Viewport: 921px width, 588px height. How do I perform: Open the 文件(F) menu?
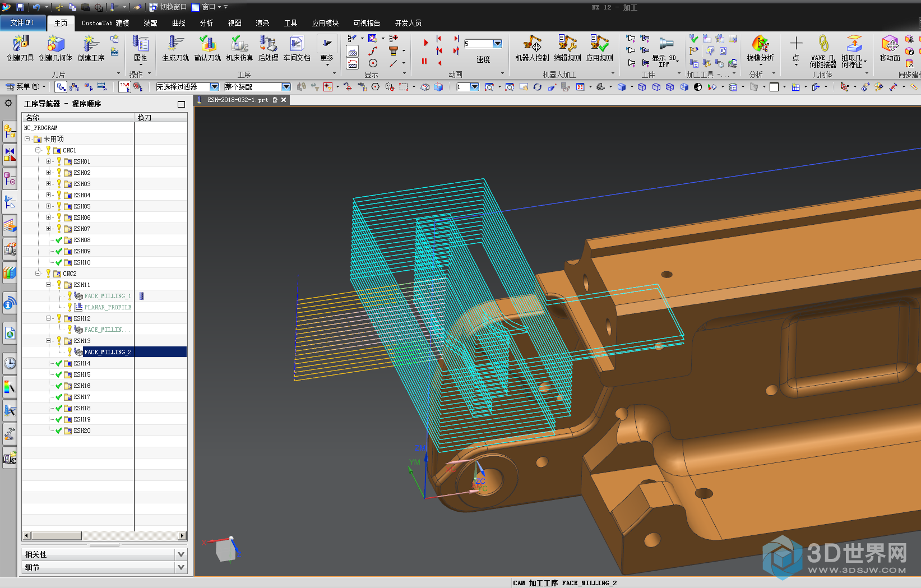coord(22,22)
